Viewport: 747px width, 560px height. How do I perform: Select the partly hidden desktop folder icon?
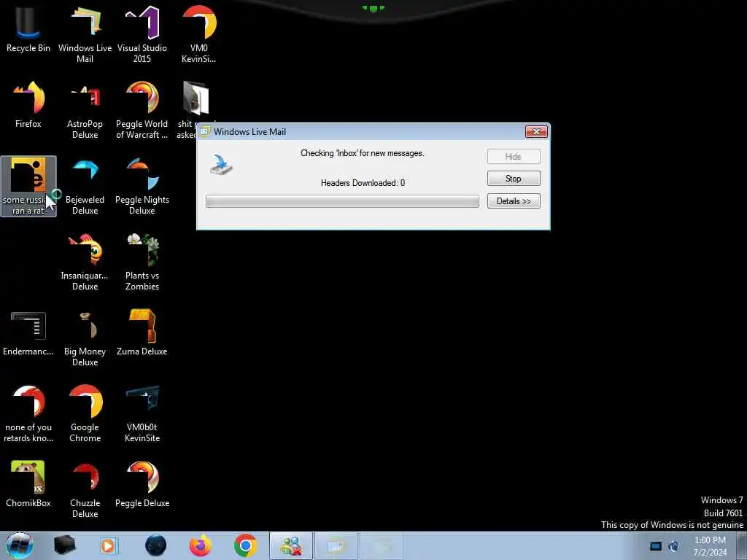[196, 99]
